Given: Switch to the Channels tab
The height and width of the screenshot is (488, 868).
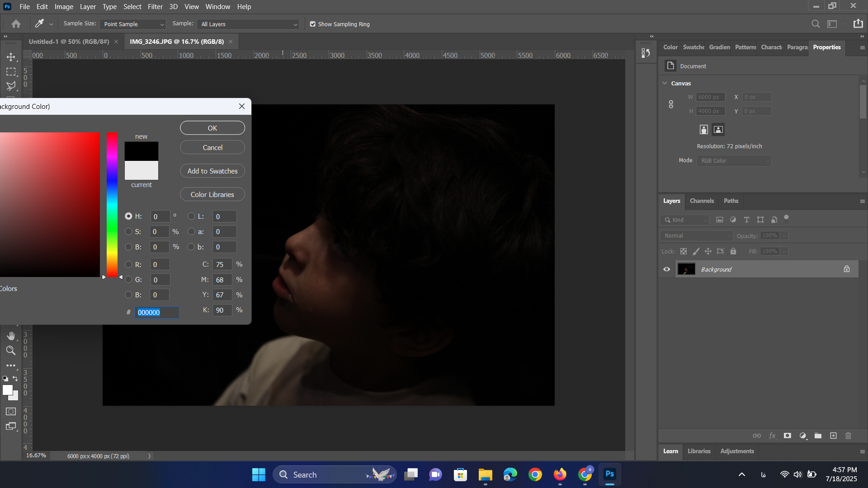Looking at the screenshot, I should 702,201.
